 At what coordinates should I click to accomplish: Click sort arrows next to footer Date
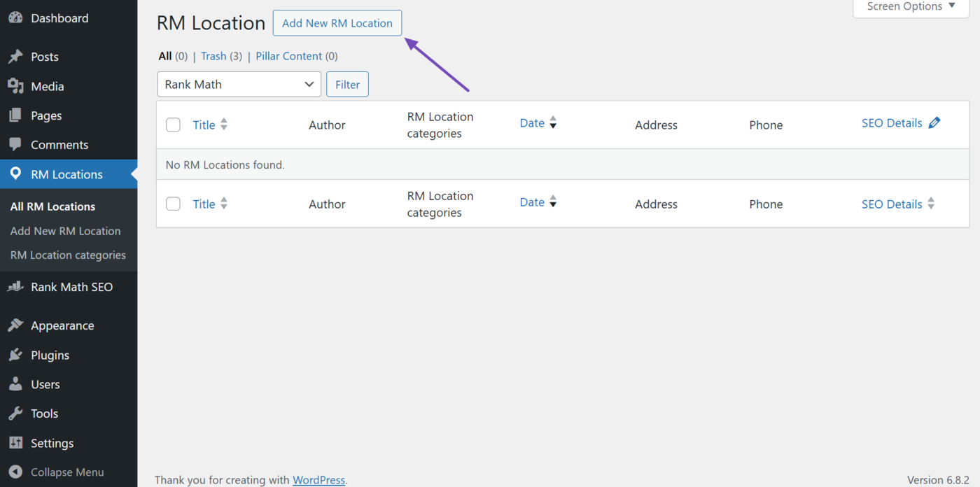pos(553,202)
